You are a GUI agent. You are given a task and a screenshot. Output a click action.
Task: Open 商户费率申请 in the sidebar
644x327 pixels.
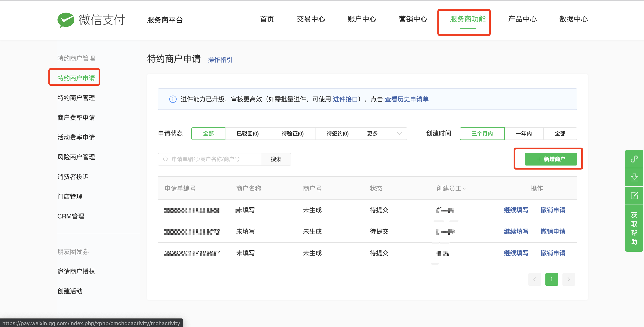[x=76, y=118]
